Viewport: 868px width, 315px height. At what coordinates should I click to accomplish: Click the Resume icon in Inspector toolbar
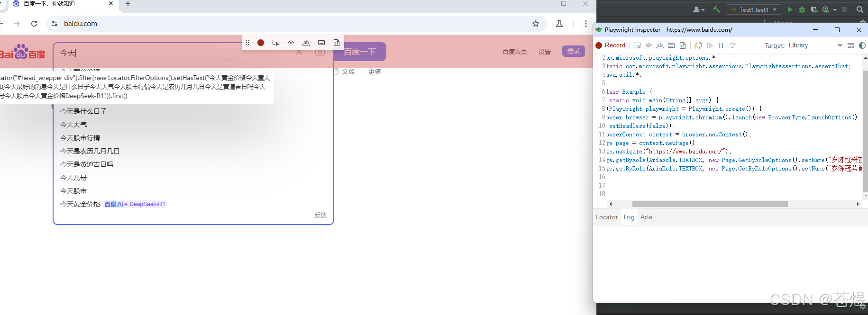click(710, 45)
